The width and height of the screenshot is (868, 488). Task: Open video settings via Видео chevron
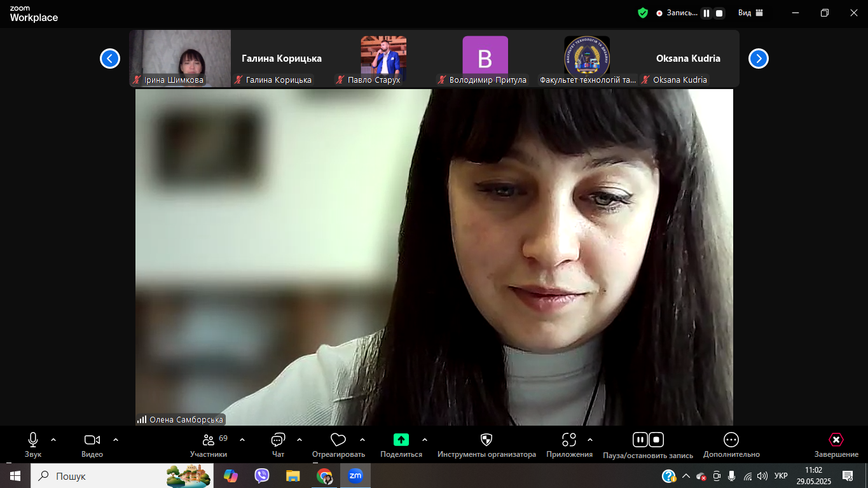pos(115,439)
